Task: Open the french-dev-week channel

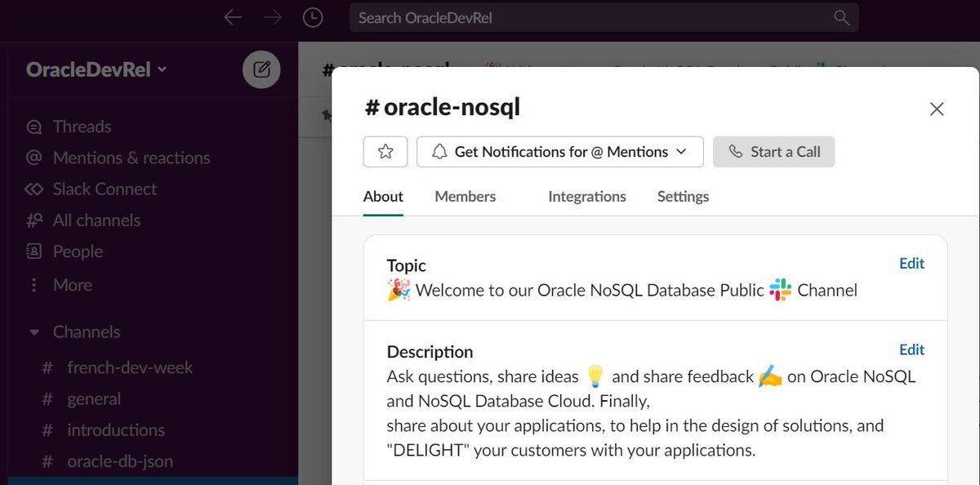Action: (130, 367)
